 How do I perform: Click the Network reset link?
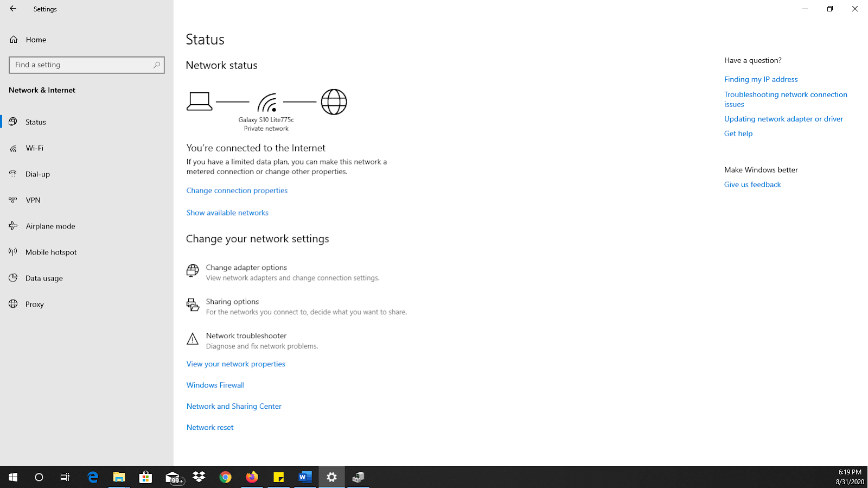210,428
